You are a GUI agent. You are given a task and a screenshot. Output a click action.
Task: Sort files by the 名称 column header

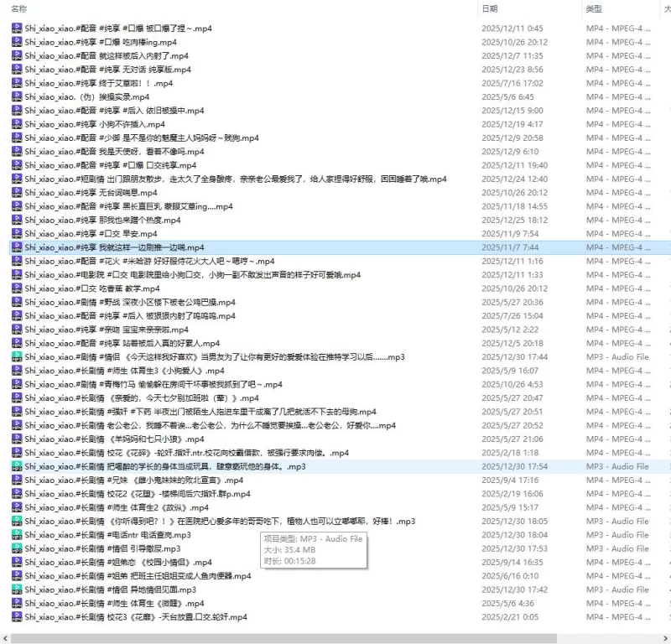pyautogui.click(x=18, y=8)
